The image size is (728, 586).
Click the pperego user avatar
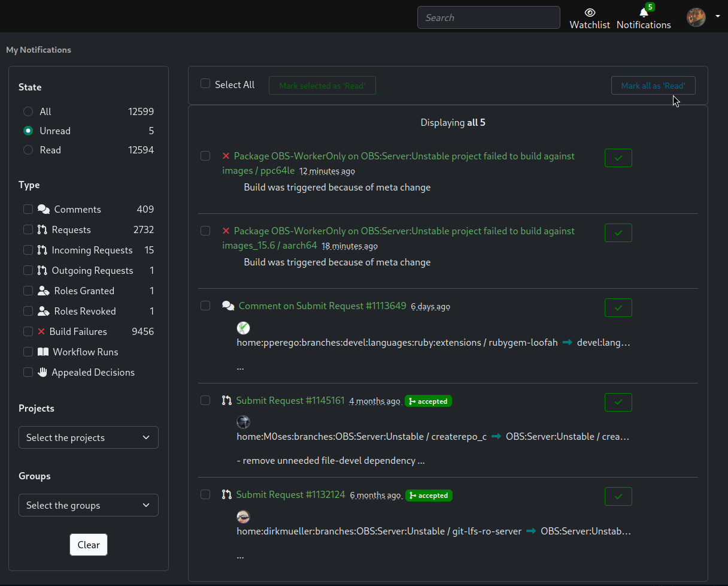pos(243,328)
